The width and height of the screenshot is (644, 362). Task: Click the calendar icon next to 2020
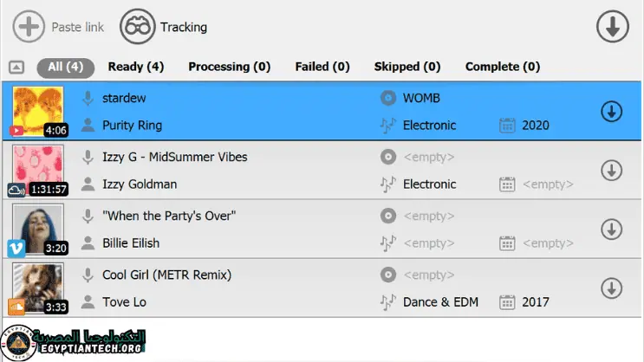(x=508, y=126)
